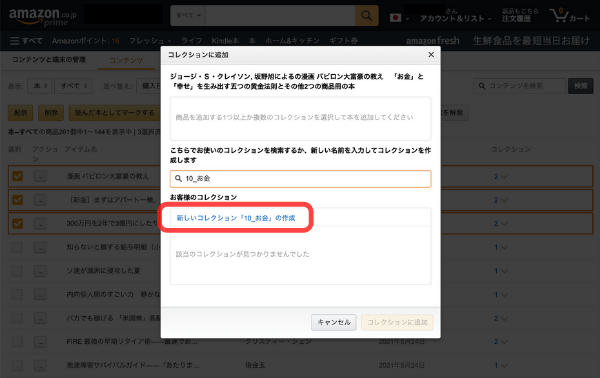This screenshot has height=378, width=600.
Task: Click the action button for バカでも稼げる row
Action: click(x=40, y=318)
